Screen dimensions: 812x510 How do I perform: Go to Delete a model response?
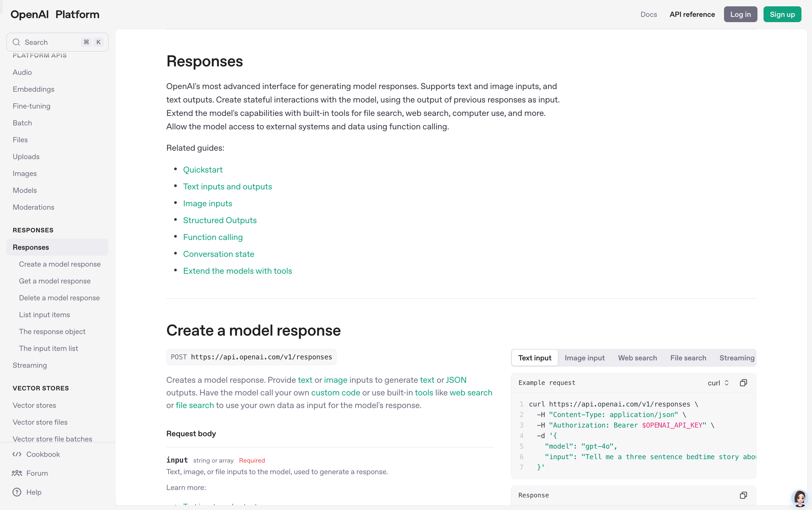coord(59,298)
